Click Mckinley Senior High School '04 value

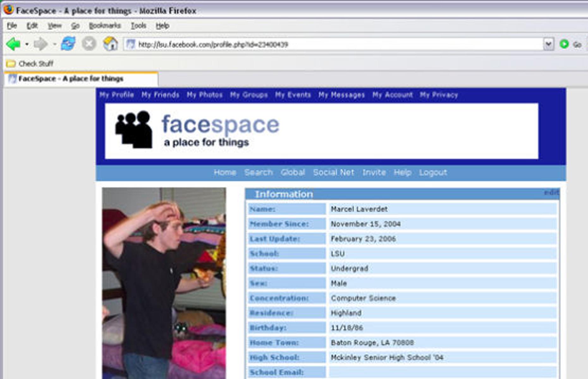[387, 358]
